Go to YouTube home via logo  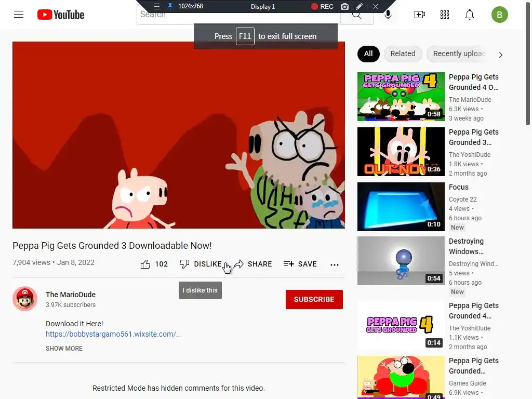(61, 15)
